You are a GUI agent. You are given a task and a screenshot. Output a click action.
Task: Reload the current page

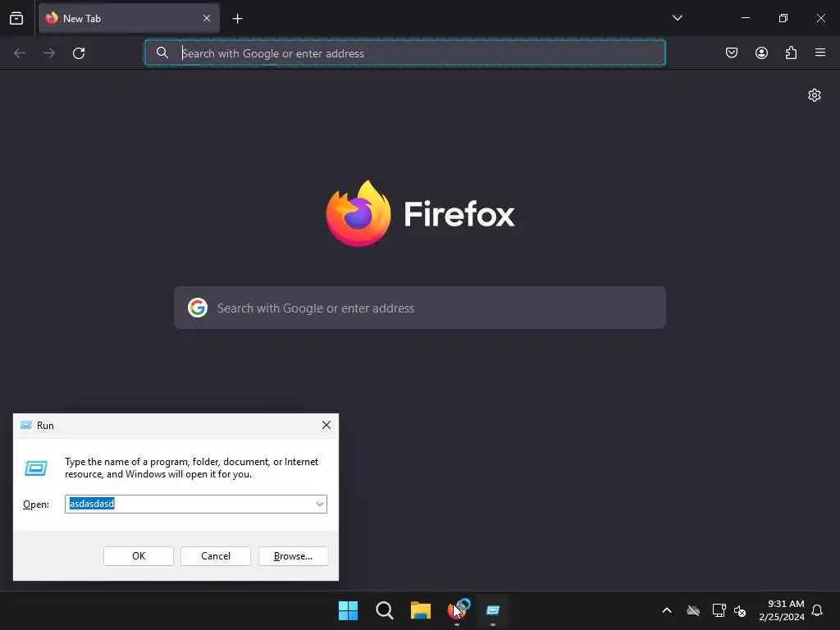(79, 53)
